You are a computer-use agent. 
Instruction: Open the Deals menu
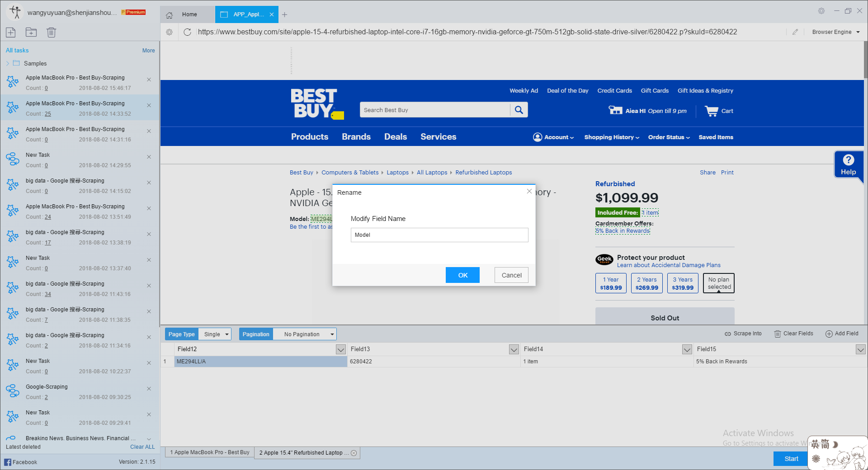pos(396,137)
